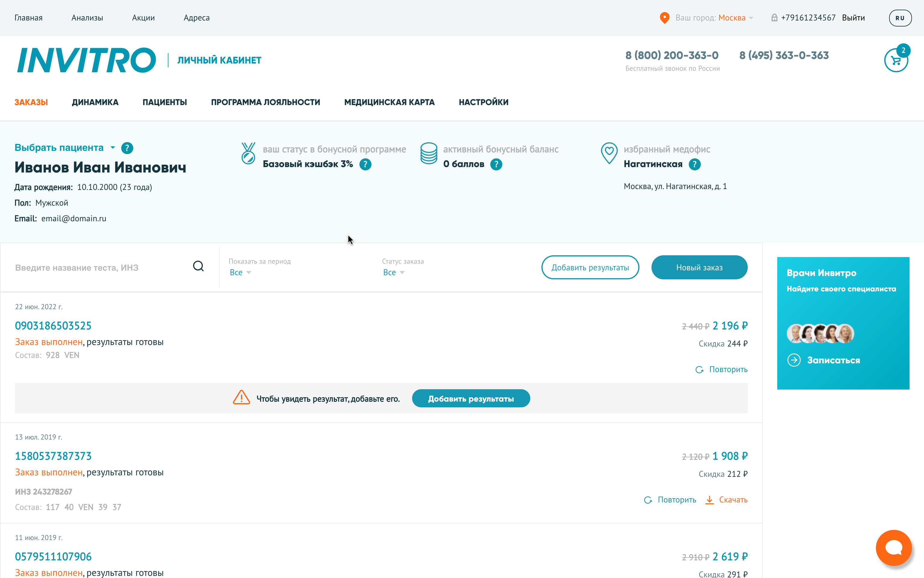Go to Акции in top menu
This screenshot has height=578, width=924.
point(143,18)
